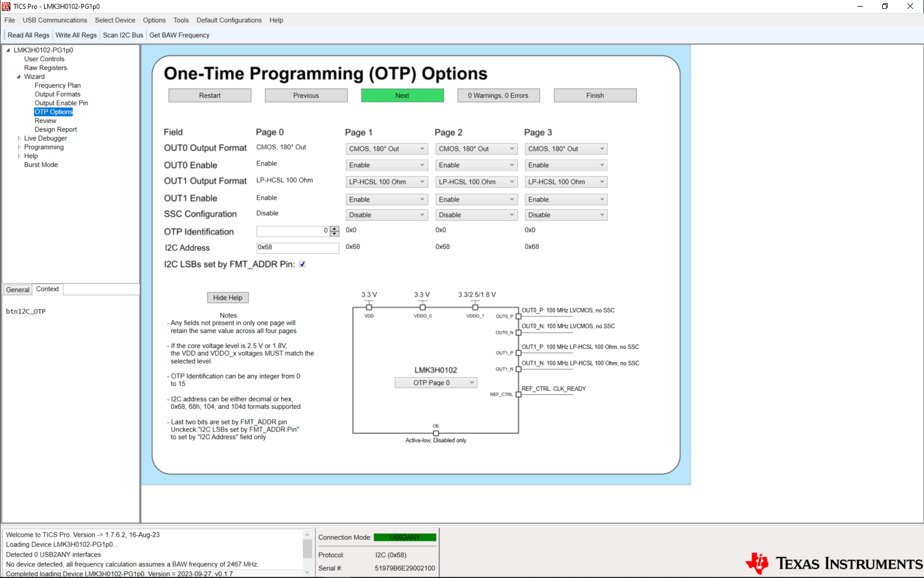The height and width of the screenshot is (578, 924).
Task: Increment the OTP Identification spinner up arrow
Action: point(334,228)
